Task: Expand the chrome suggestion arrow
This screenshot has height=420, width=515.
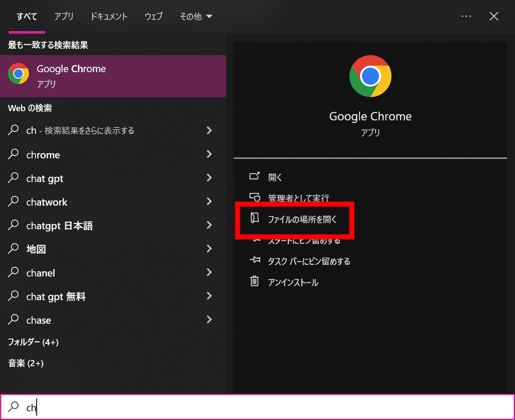Action: [x=209, y=154]
